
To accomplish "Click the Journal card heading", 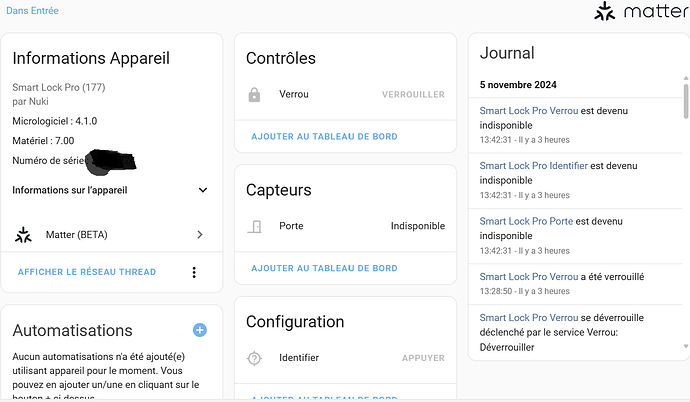I will click(x=507, y=53).
